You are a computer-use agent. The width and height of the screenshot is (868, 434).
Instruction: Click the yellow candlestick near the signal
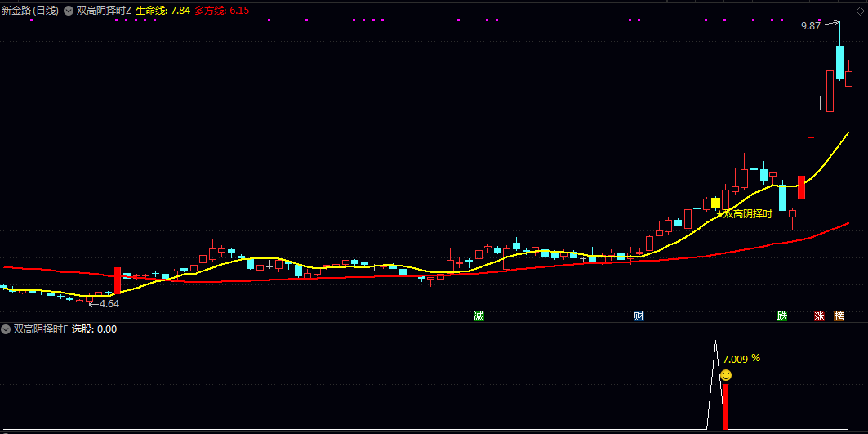pos(715,203)
